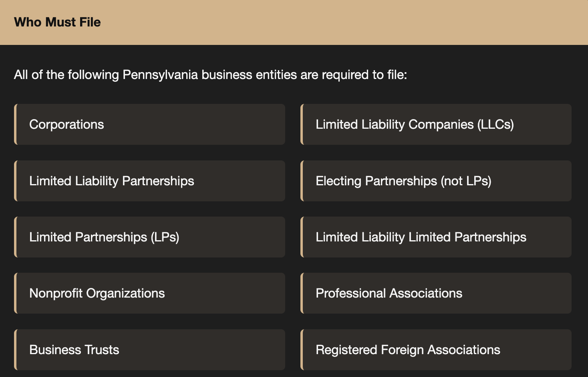Click the tan accent bar on Business Trusts card
The image size is (588, 377).
pyautogui.click(x=15, y=350)
